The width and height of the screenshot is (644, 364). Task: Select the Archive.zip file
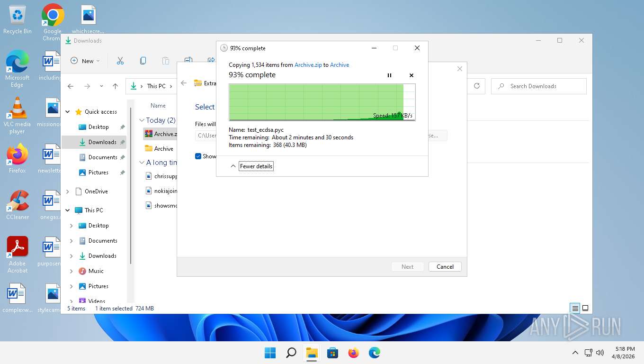[160, 134]
